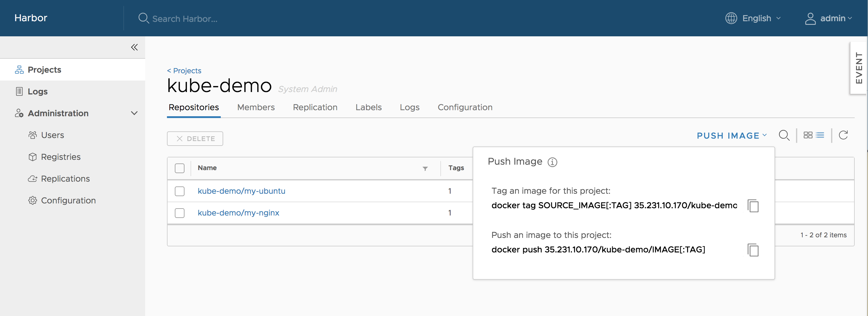The height and width of the screenshot is (316, 868).
Task: Switch to the Members tab
Action: 256,107
